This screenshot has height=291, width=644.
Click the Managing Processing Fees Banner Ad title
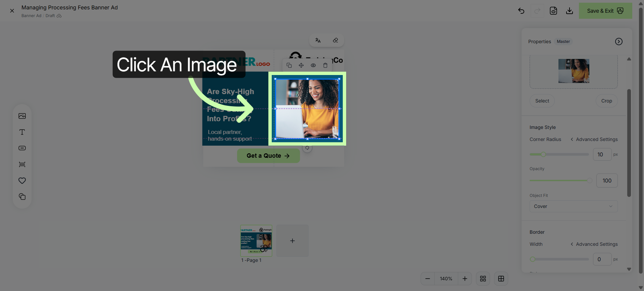click(x=69, y=7)
